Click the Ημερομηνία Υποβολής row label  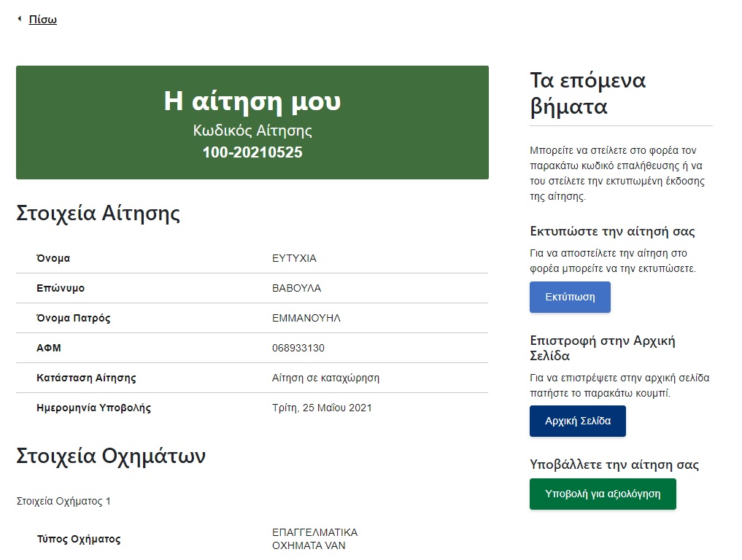point(93,408)
